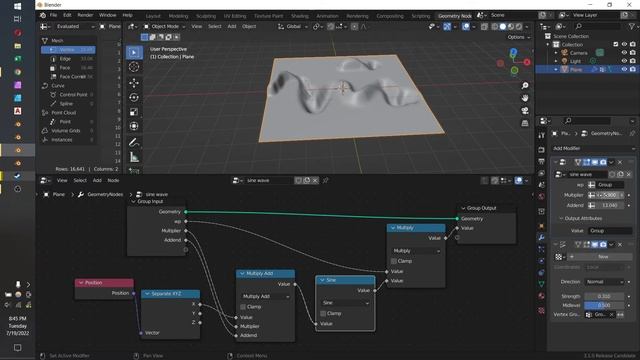The height and width of the screenshot is (360, 640).
Task: Select the Scale tool
Action: click(x=134, y=112)
